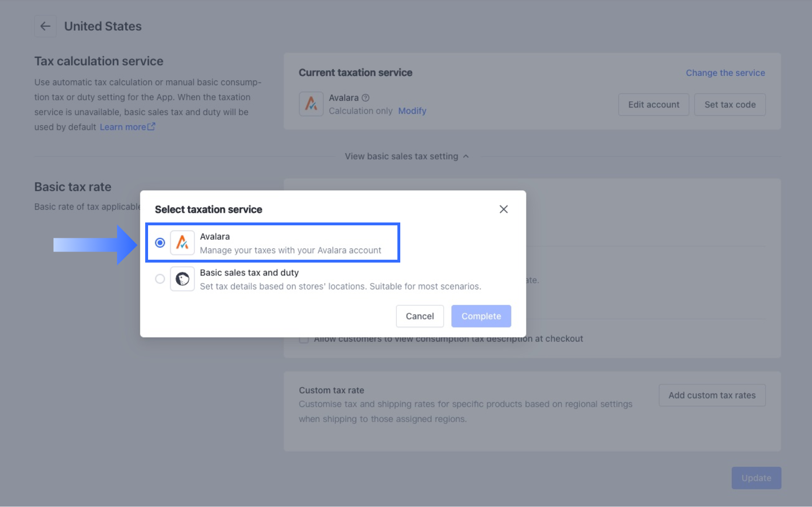Collapse View basic sales tax setting
This screenshot has width=812, height=507.
point(407,157)
